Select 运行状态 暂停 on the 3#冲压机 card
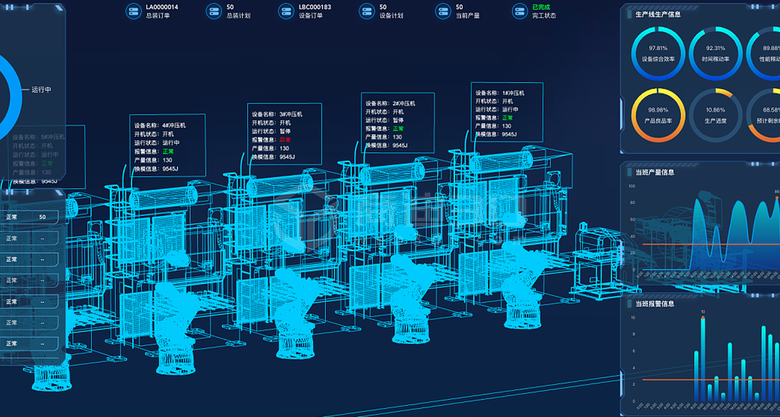 271,131
